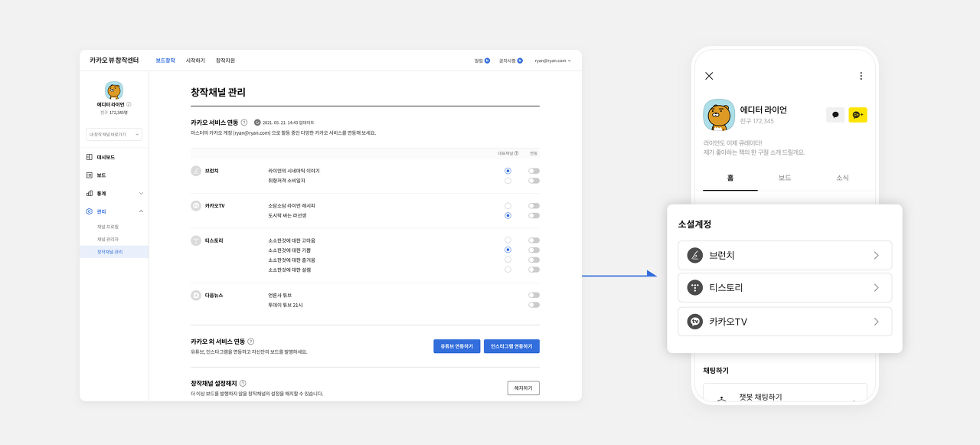This screenshot has height=445, width=980.
Task: Enable 연동 switch for 투데이 튜브 21시
Action: [x=534, y=305]
